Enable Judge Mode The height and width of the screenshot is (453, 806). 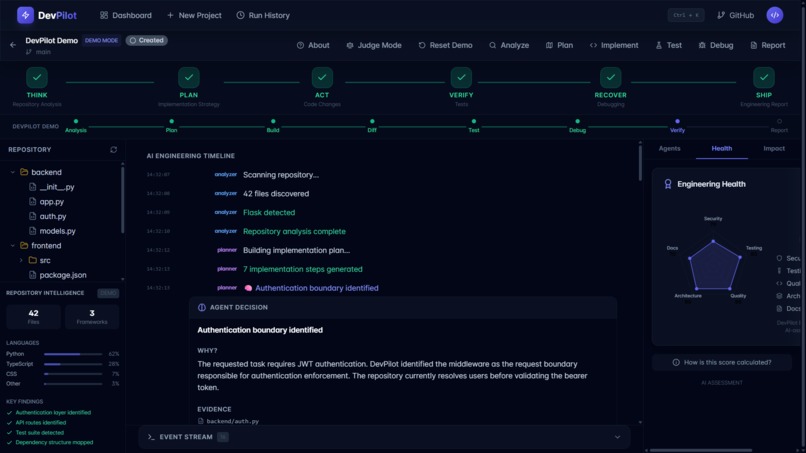[374, 45]
